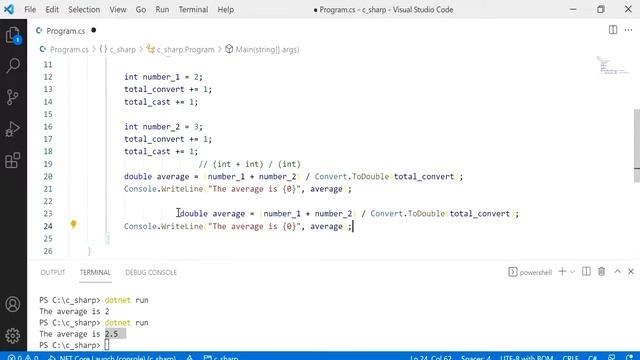Open the File menu
This screenshot has width=640, height=360.
[x=30, y=9]
